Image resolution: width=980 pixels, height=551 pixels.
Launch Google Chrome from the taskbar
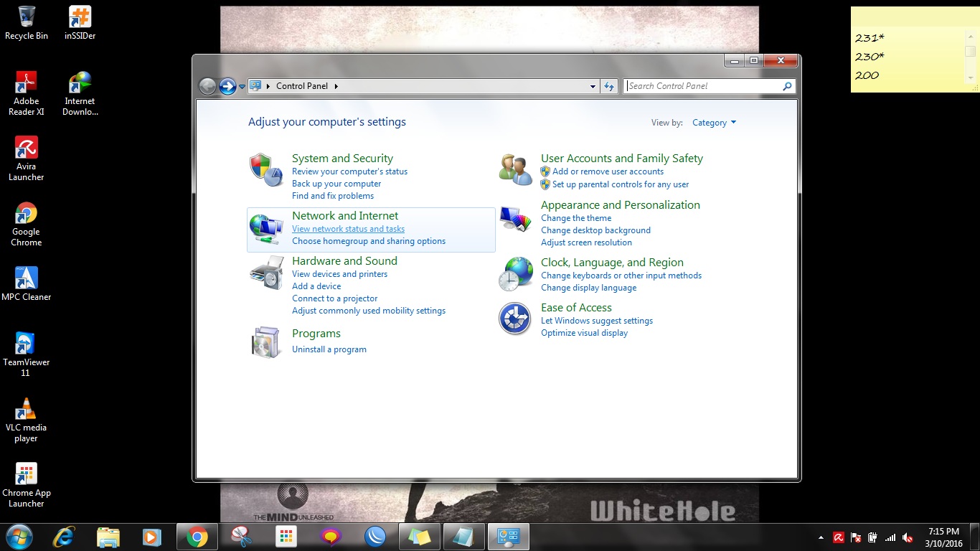coord(197,536)
